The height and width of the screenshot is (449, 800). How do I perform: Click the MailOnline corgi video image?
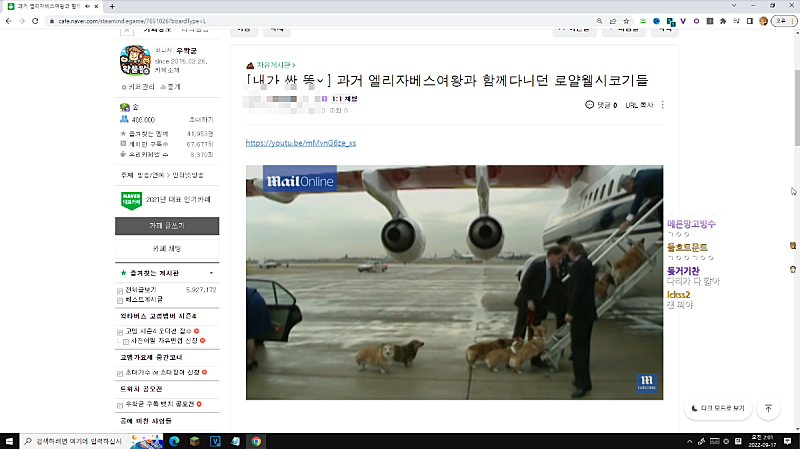tap(454, 282)
